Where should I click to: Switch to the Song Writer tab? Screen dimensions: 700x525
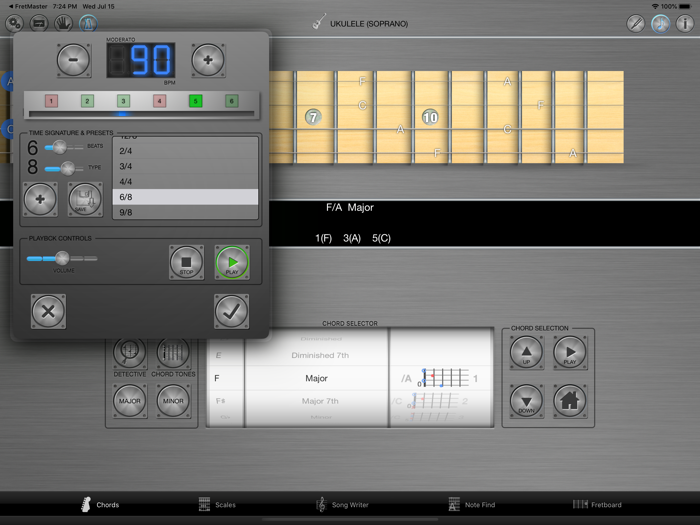click(x=342, y=504)
